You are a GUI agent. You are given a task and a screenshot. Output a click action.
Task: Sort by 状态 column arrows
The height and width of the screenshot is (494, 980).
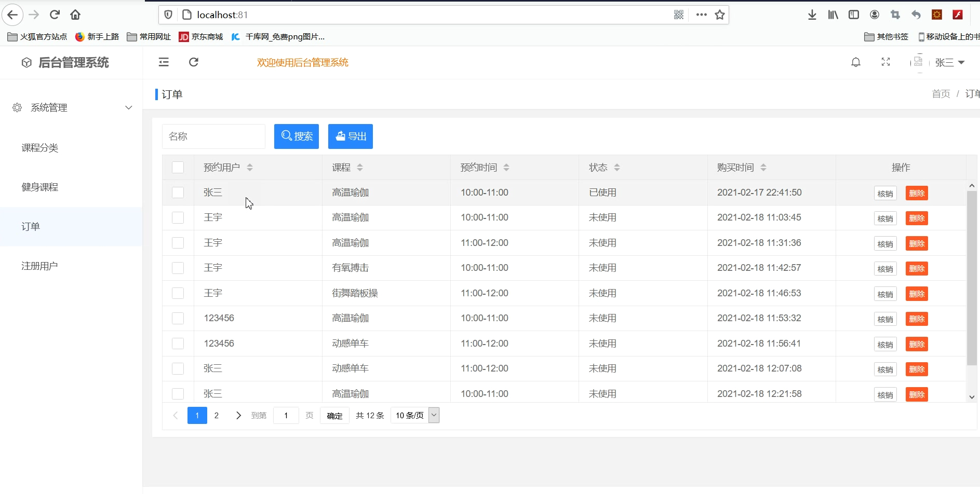click(x=617, y=167)
